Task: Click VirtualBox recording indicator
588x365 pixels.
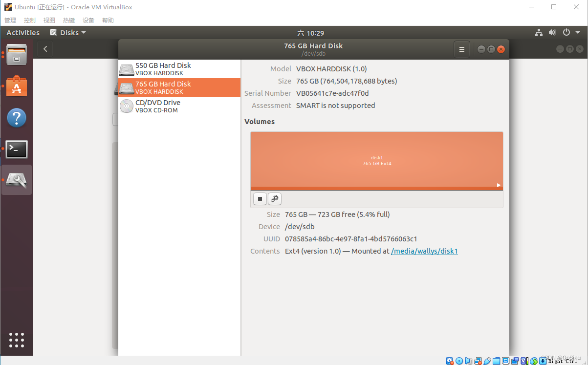Action: click(515, 361)
